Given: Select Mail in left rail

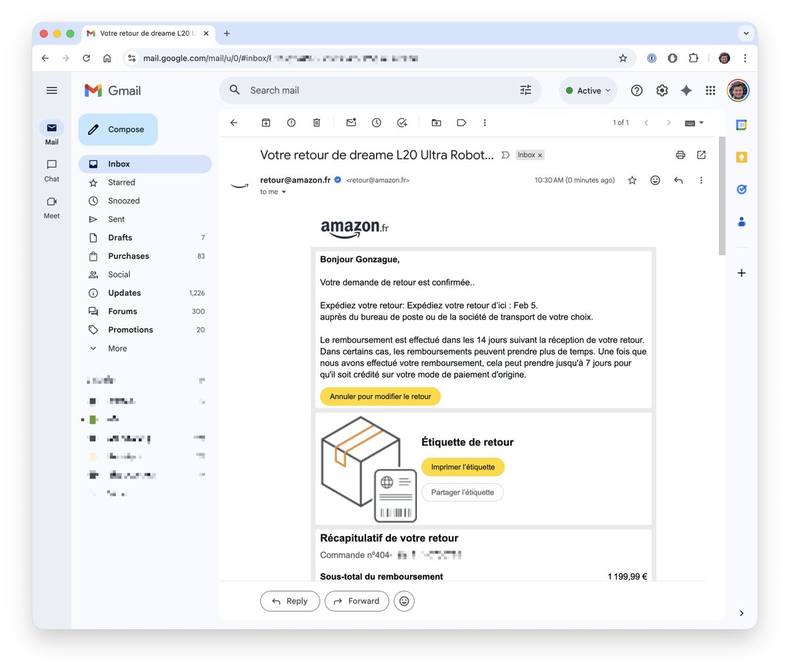Looking at the screenshot, I should pyautogui.click(x=51, y=133).
